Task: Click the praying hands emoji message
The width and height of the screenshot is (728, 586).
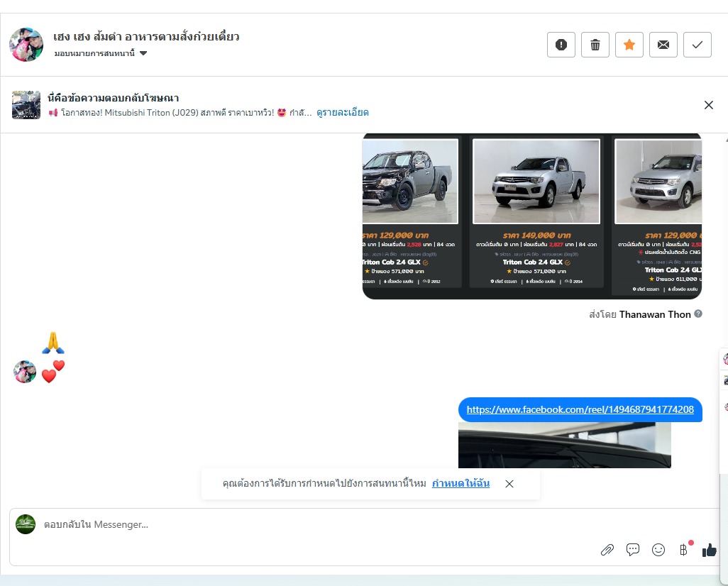Action: (53, 343)
